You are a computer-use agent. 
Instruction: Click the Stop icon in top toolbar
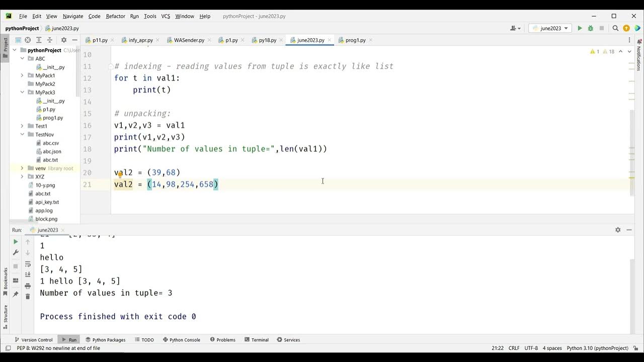(601, 29)
